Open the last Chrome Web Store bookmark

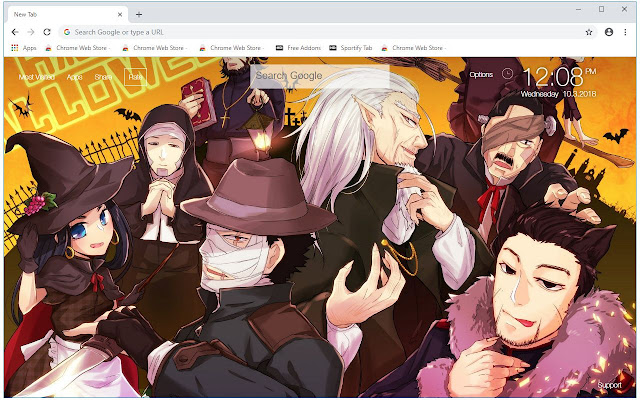pos(413,48)
